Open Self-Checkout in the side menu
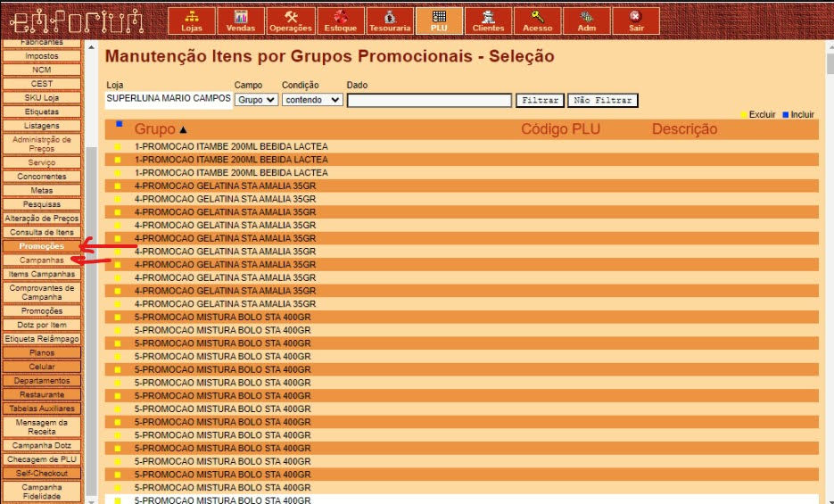834x504 pixels. tap(42, 473)
